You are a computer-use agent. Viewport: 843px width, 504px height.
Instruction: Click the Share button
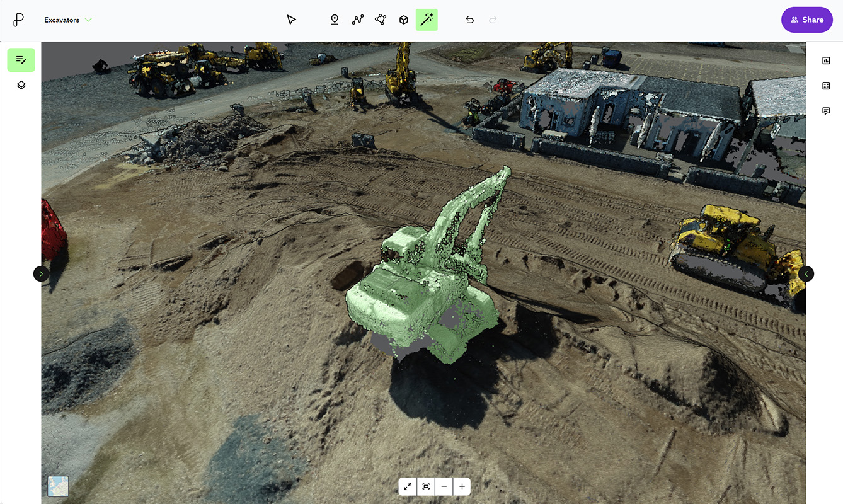[806, 20]
